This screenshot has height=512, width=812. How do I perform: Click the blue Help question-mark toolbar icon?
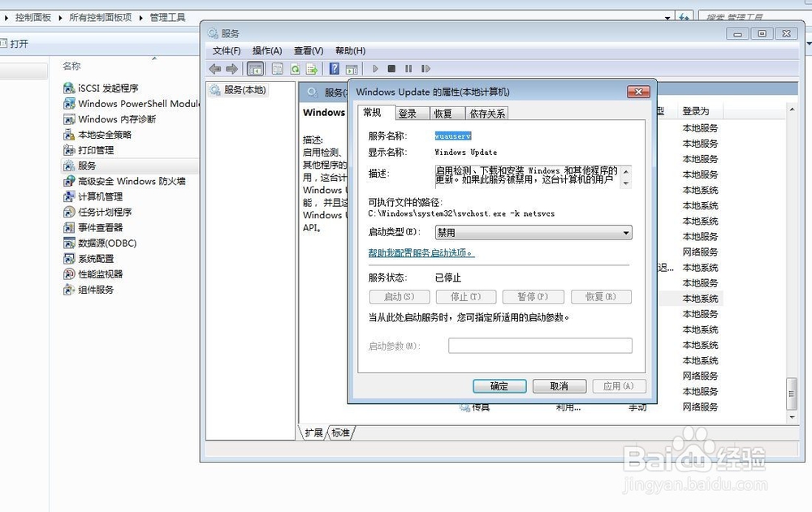click(x=335, y=68)
